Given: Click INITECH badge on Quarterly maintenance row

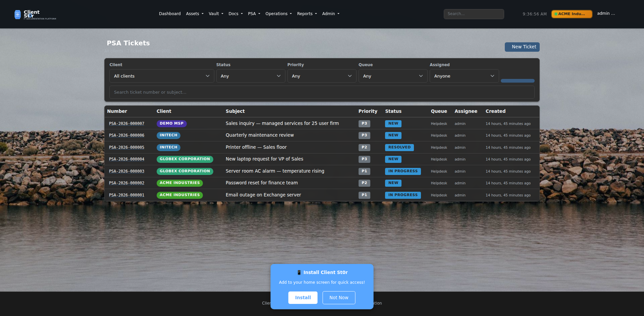Looking at the screenshot, I should pos(168,135).
